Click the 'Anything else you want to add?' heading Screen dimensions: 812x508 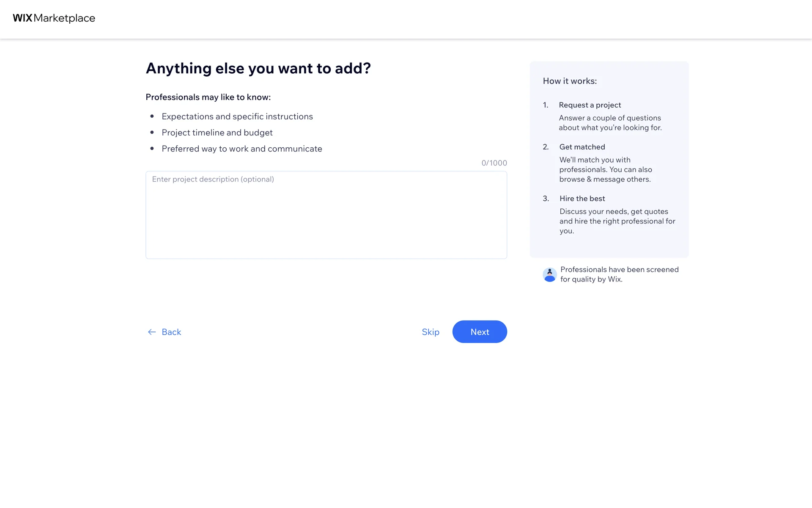coord(258,69)
